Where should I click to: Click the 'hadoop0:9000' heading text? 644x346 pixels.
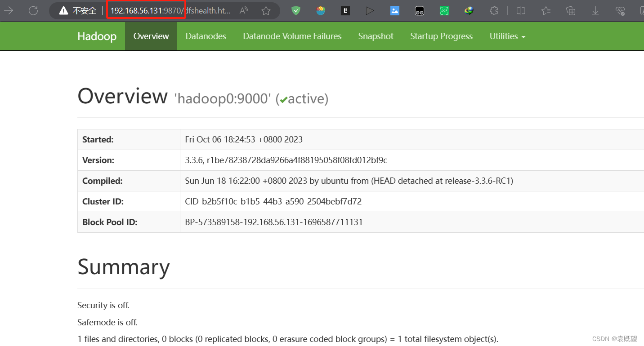pos(223,99)
